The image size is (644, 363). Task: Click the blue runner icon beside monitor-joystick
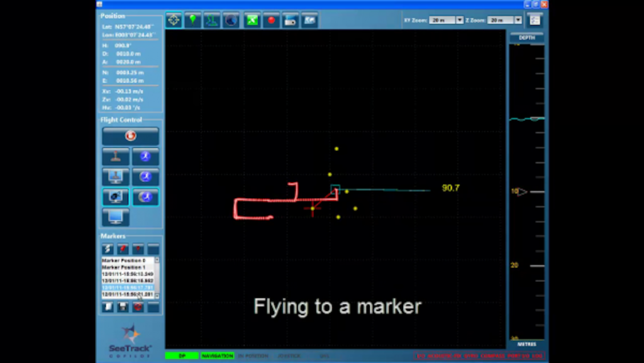(145, 177)
